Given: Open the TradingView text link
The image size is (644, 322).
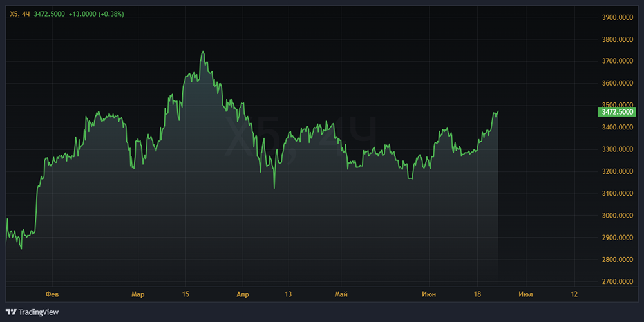Looking at the screenshot, I should tap(38, 312).
